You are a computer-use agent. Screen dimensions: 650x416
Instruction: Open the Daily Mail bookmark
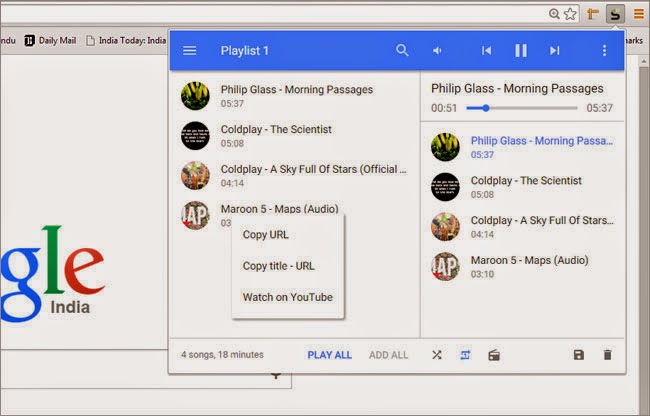click(x=50, y=40)
